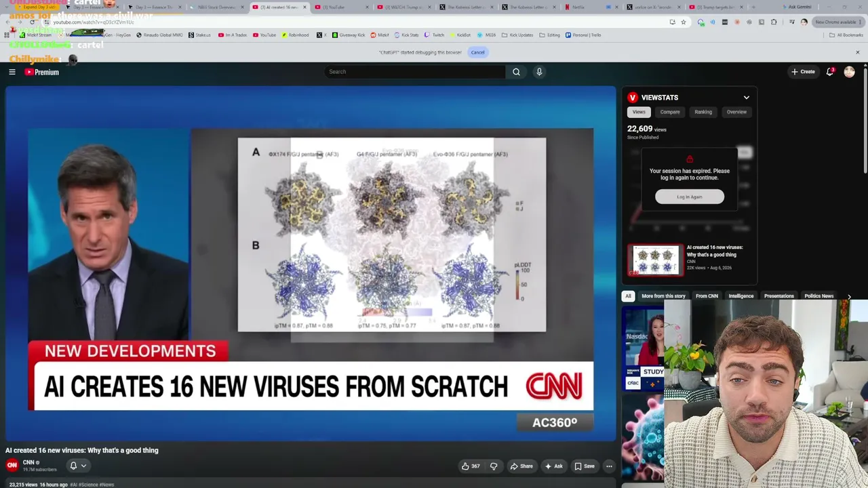Click '22,609' views count in ViewStats

pyautogui.click(x=640, y=129)
